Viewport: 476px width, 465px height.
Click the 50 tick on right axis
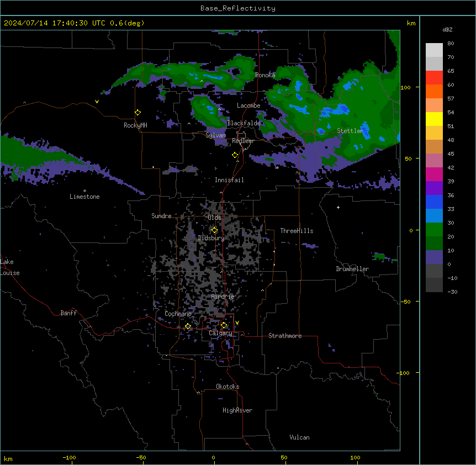coord(408,158)
